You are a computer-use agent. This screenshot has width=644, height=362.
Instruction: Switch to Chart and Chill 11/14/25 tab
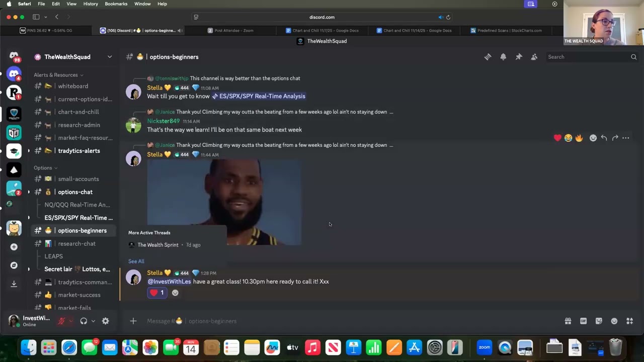414,30
